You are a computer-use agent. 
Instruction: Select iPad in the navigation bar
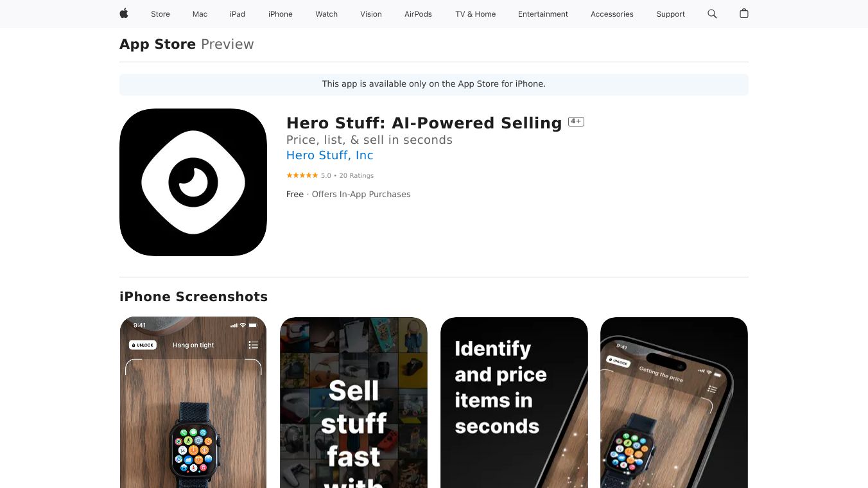[x=238, y=14]
